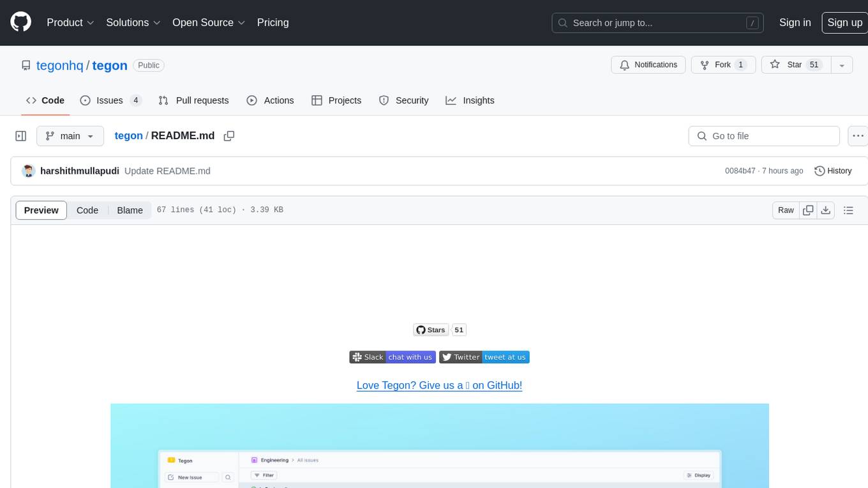Open the GitHub homepage logo
Screen dimensions: 868x488
pos(20,22)
